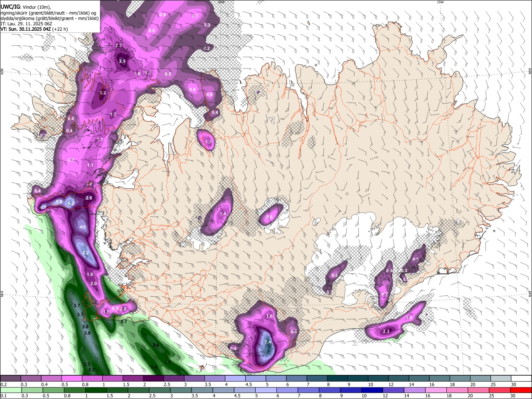
Task: Click the 1.7 precipitation value on the map
Action: click(113, 114)
